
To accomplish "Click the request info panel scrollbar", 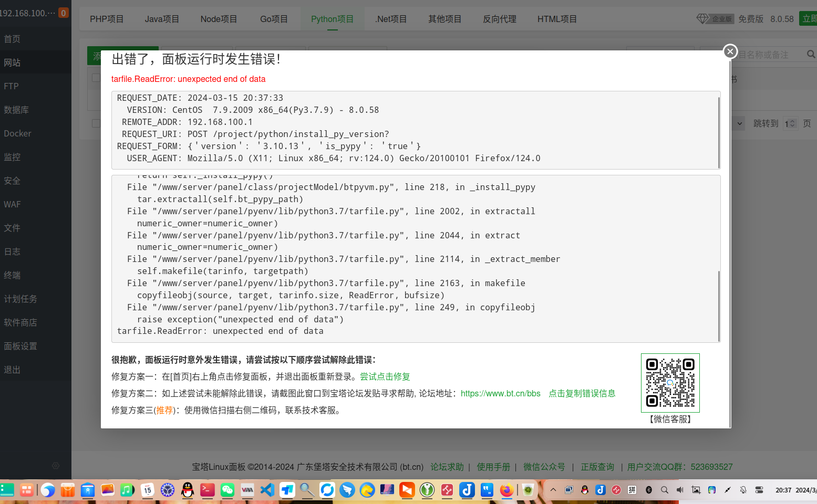I will coord(718,132).
